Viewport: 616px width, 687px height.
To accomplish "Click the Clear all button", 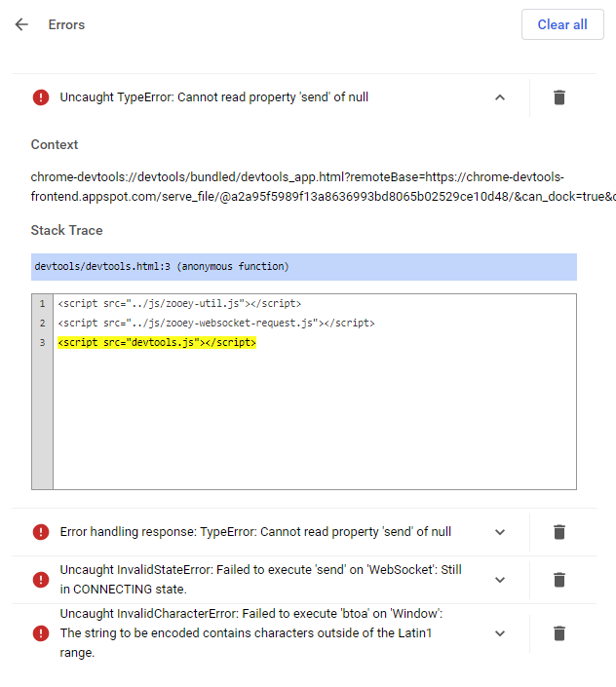I will (562, 24).
